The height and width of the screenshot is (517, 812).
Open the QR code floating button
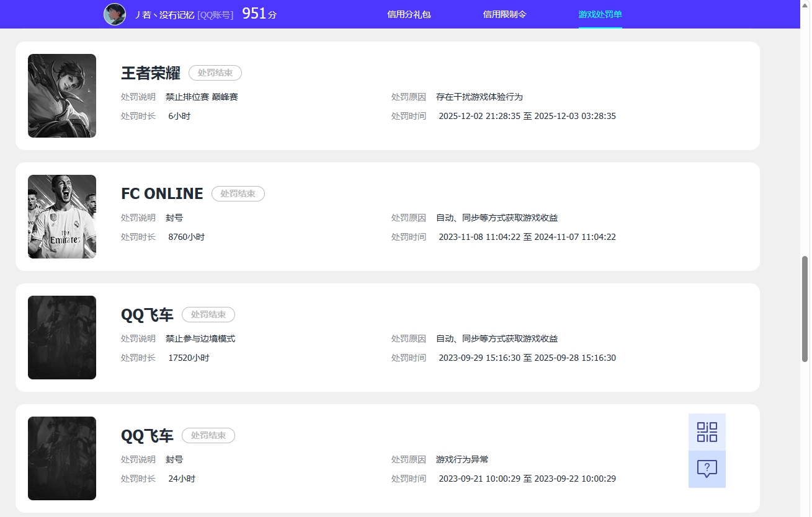pyautogui.click(x=707, y=432)
